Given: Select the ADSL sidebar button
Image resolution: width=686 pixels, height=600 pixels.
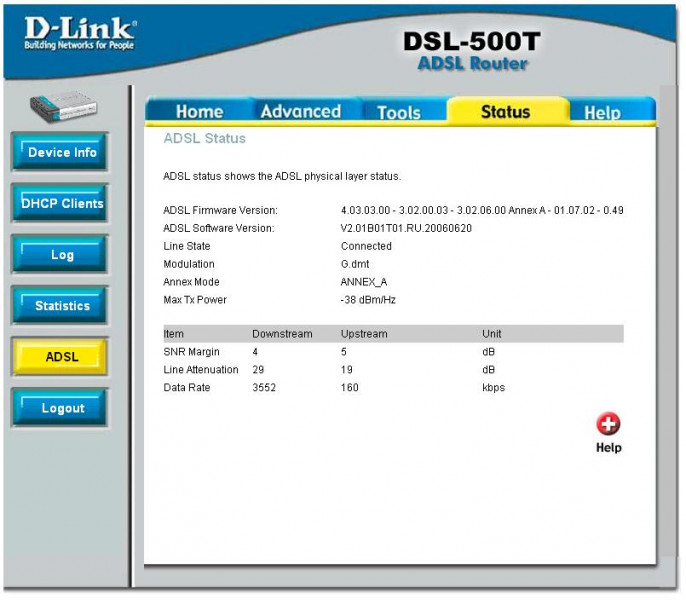Looking at the screenshot, I should pyautogui.click(x=62, y=357).
